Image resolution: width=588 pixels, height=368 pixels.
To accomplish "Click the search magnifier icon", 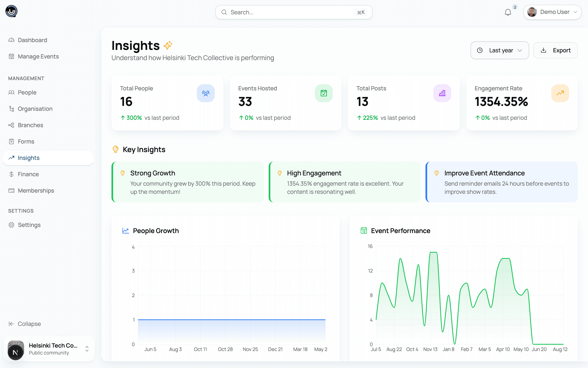I will pyautogui.click(x=224, y=12).
